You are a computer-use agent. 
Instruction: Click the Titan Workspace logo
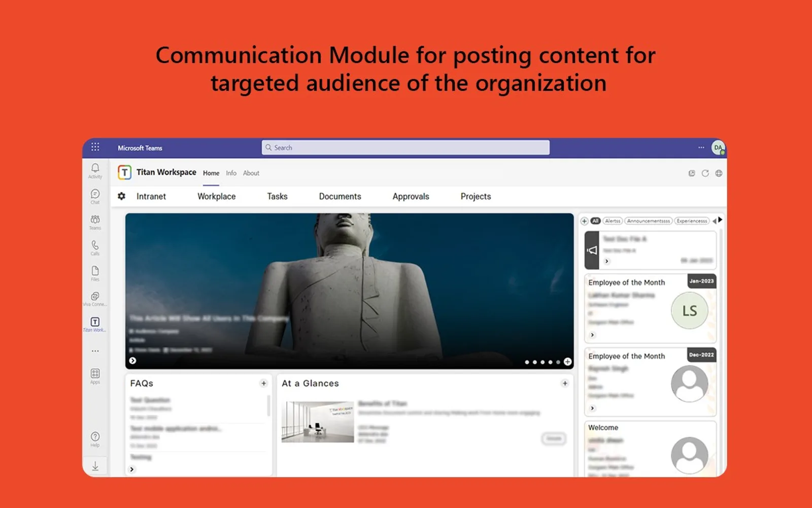(x=124, y=172)
